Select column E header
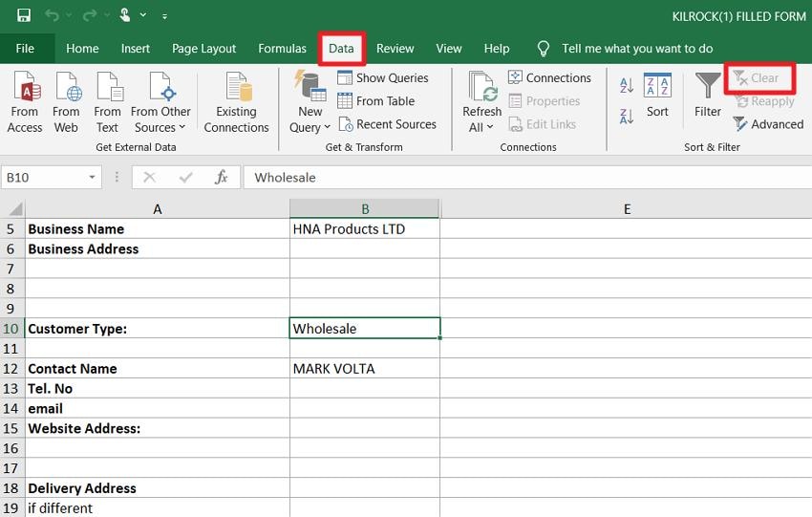812x517 pixels. tap(626, 208)
